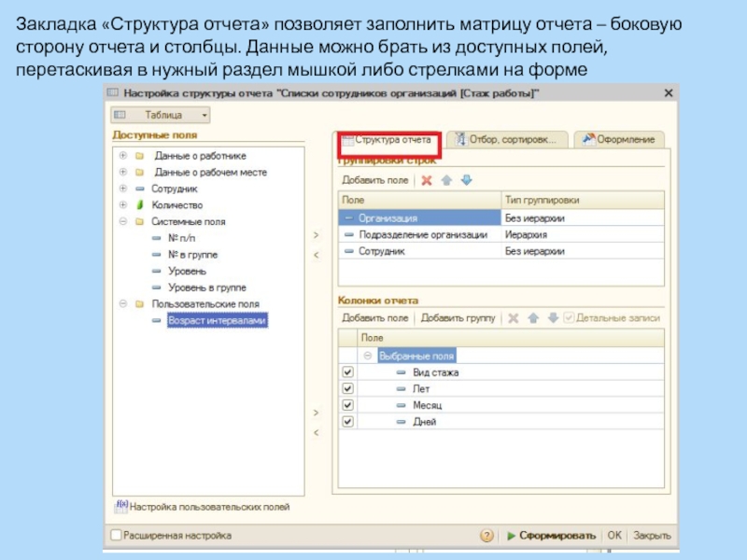
Task: Click lower left arrow to remove field from columns
Action: pyautogui.click(x=315, y=433)
